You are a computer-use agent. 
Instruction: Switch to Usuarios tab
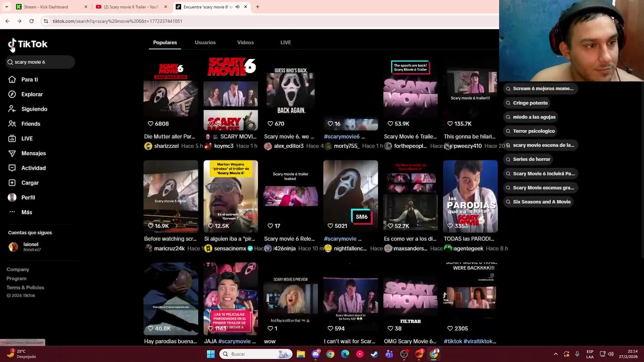click(205, 42)
